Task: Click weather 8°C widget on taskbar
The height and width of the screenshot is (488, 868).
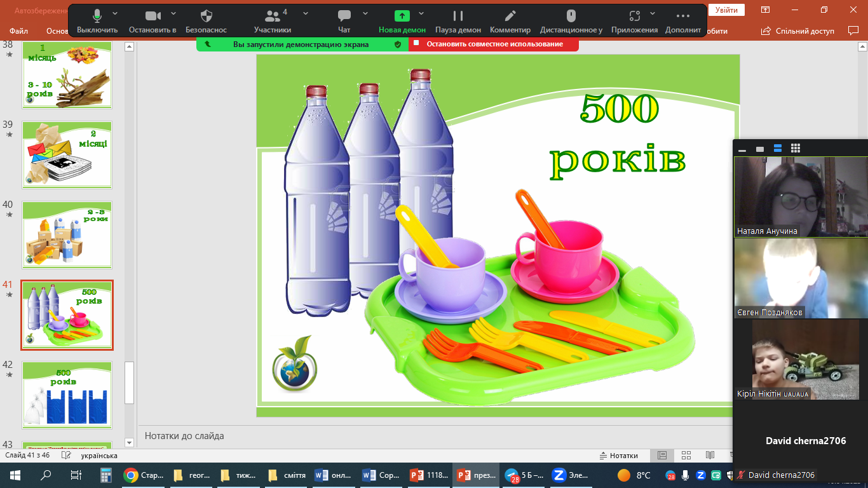Action: click(635, 475)
